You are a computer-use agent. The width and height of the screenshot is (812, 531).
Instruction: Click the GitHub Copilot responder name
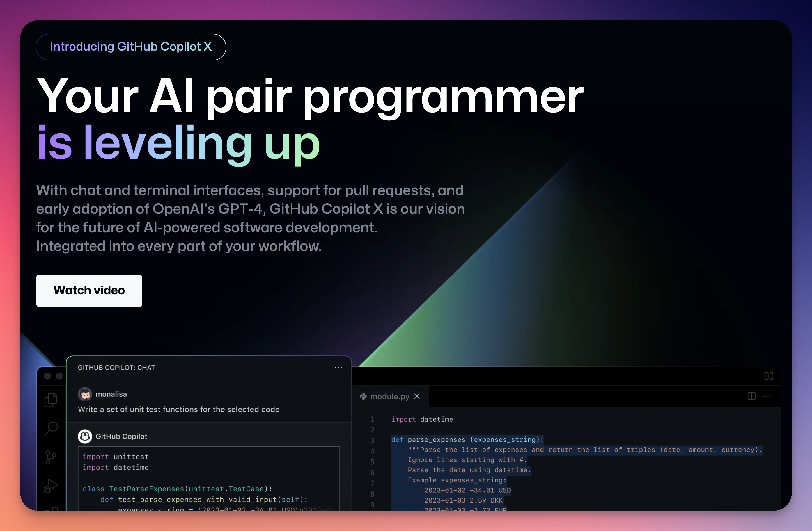click(121, 436)
